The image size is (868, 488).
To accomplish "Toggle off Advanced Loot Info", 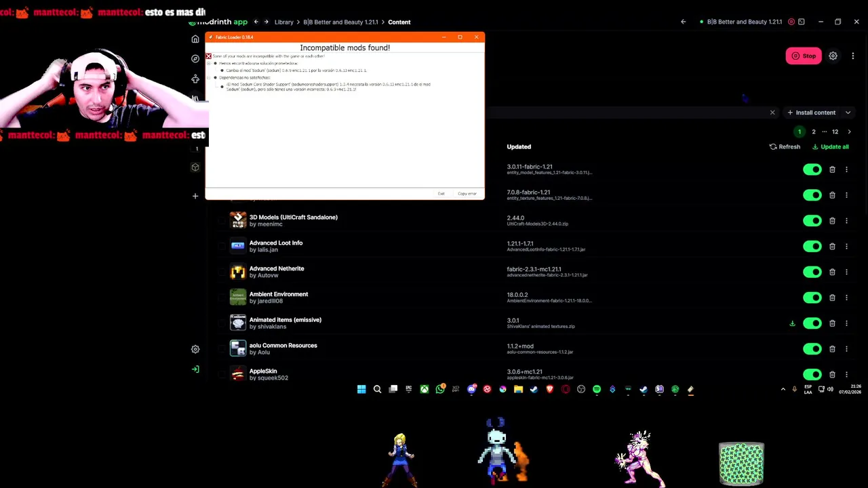I will click(x=812, y=247).
